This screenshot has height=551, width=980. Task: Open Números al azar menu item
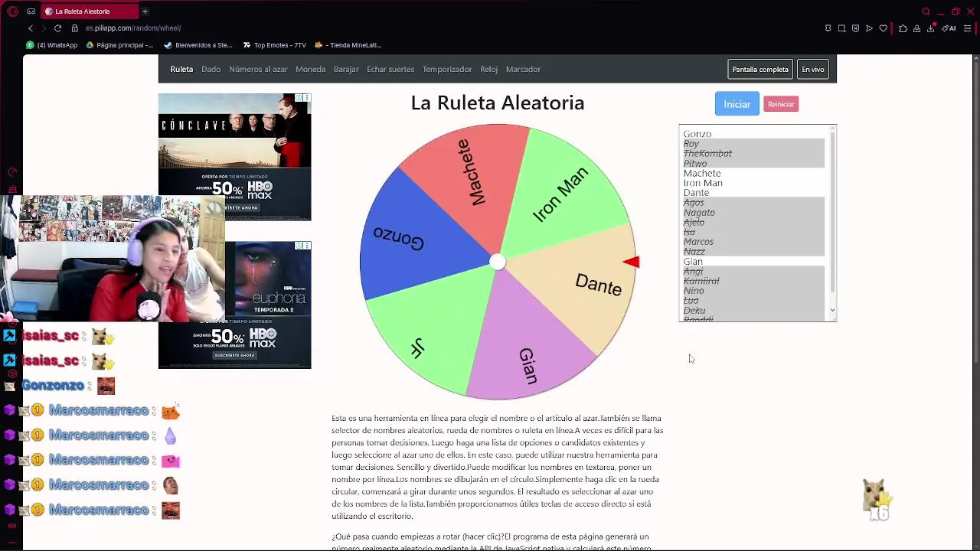(258, 69)
